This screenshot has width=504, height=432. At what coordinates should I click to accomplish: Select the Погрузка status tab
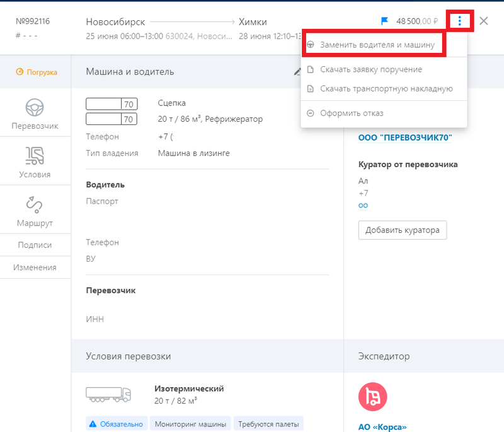point(37,72)
